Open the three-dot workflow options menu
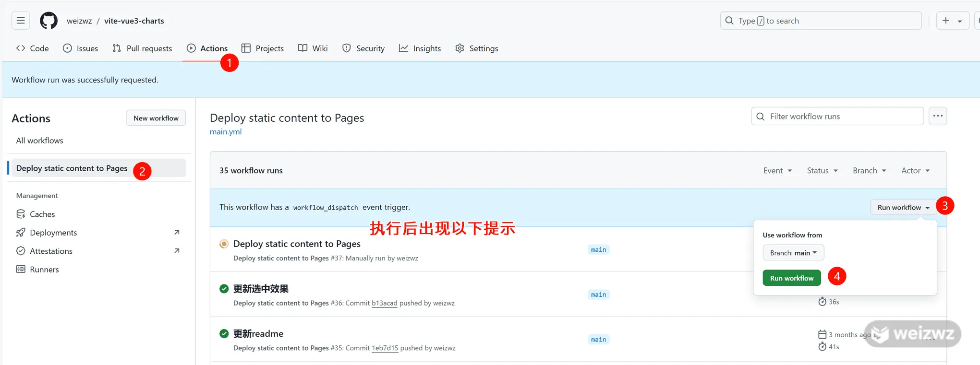This screenshot has height=365, width=980. 938,116
